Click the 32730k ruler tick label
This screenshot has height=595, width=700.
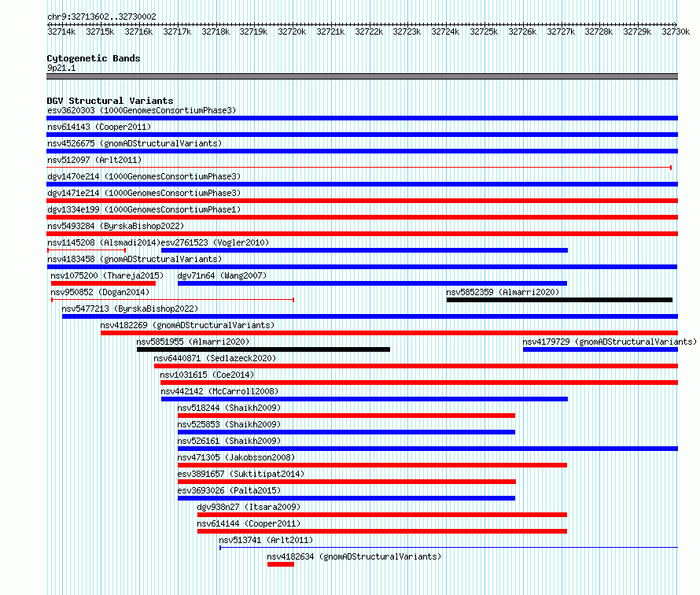(x=676, y=31)
